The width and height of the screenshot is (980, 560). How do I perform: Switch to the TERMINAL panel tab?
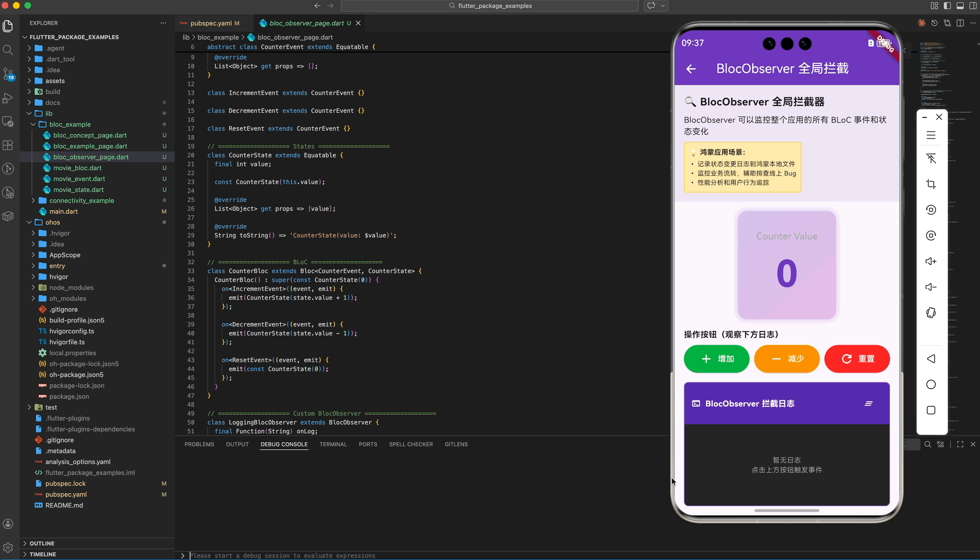333,444
